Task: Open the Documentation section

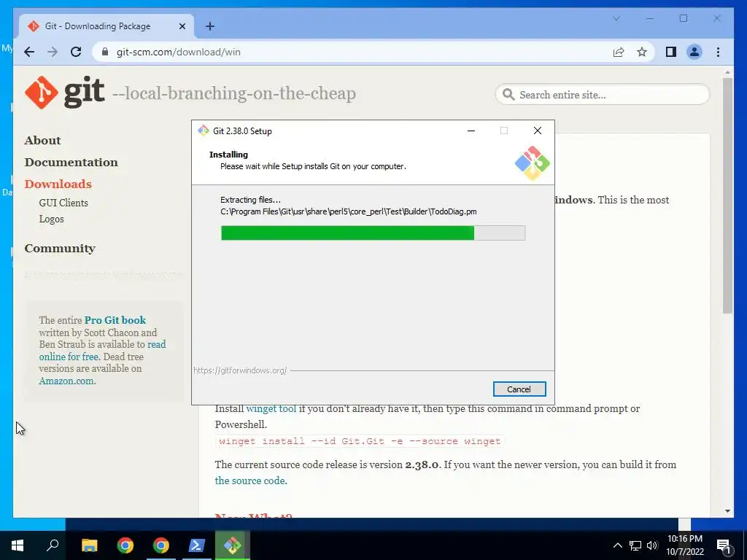Action: 71,163
